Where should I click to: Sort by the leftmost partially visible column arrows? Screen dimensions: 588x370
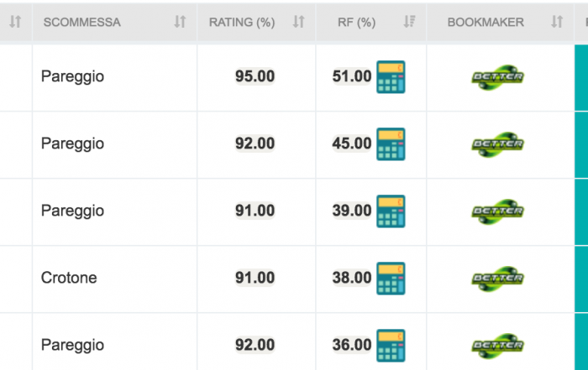14,23
